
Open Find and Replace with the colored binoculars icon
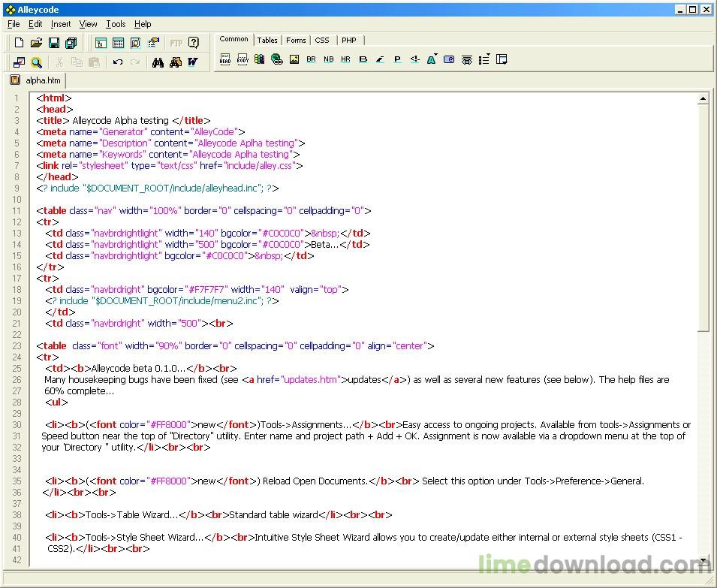176,62
